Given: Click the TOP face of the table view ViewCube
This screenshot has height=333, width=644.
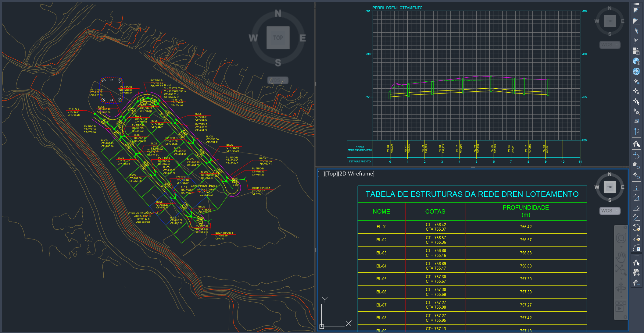Looking at the screenshot, I should click(x=610, y=187).
